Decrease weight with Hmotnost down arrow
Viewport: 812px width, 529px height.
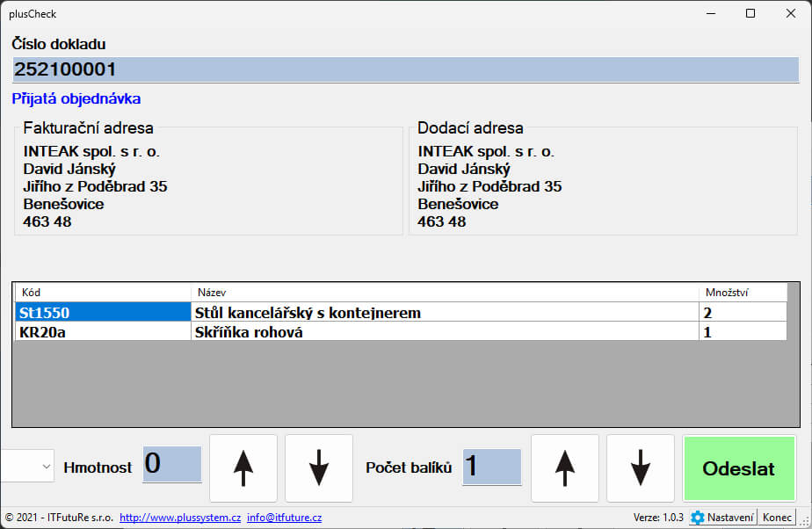click(319, 467)
